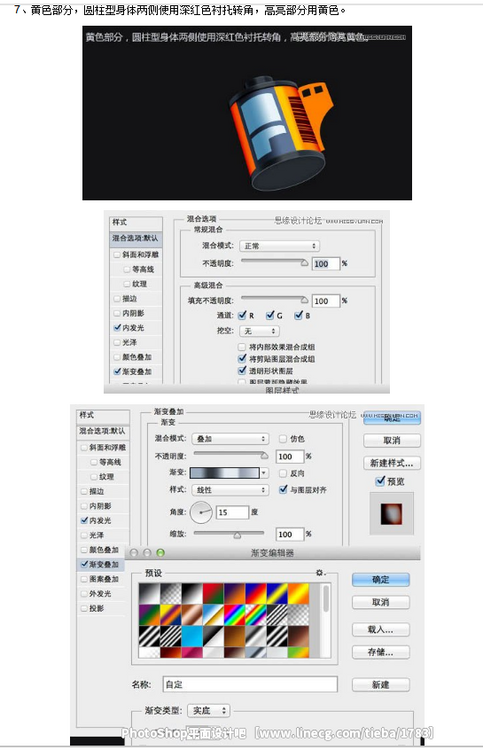Click the 存储... button
The width and height of the screenshot is (483, 750).
[x=381, y=652]
